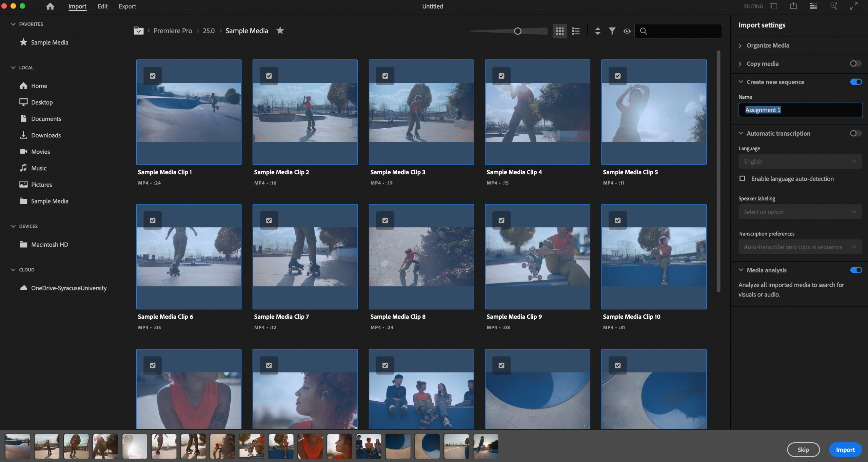The height and width of the screenshot is (462, 868).
Task: Open the file type filter
Action: pos(612,31)
